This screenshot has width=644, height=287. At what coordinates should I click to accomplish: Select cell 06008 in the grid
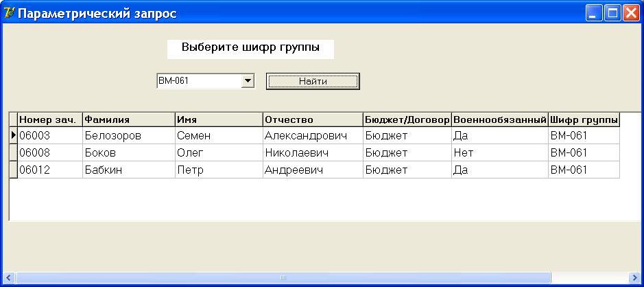pos(50,152)
